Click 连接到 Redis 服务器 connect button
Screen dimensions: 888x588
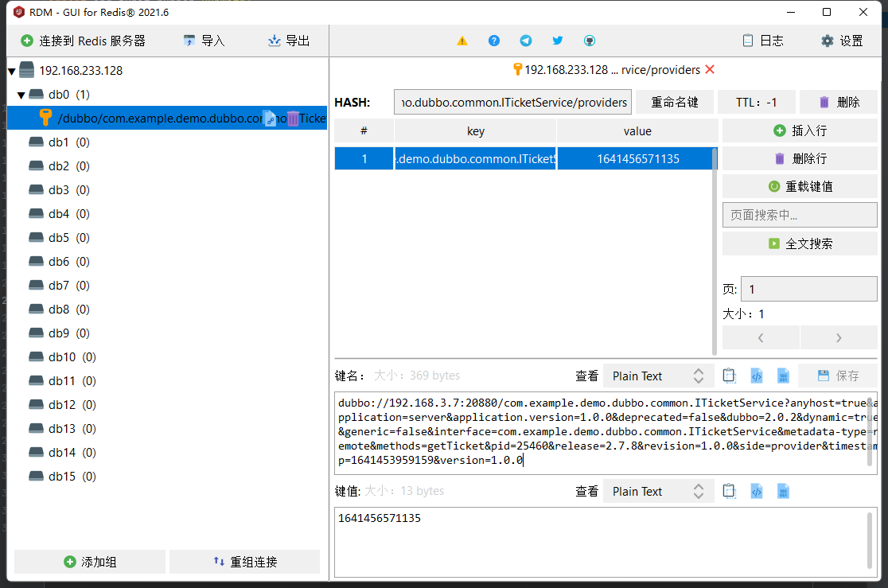point(84,41)
